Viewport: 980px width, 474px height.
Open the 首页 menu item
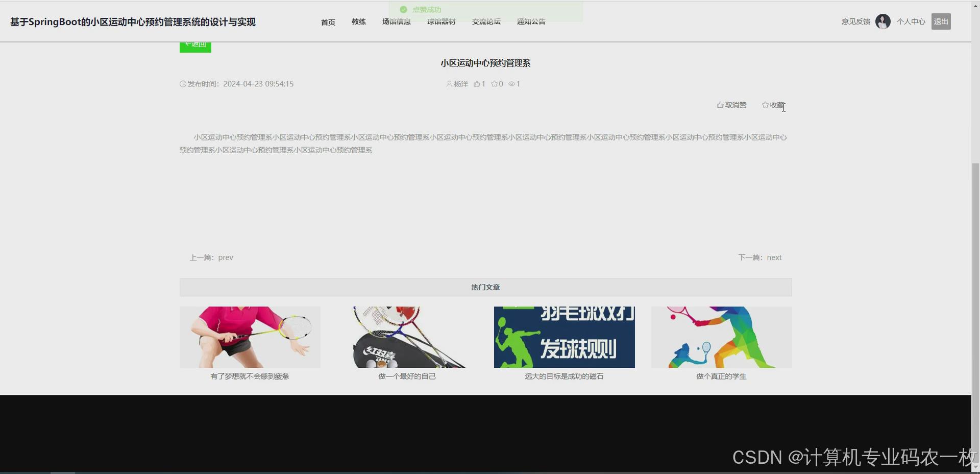[x=328, y=22]
